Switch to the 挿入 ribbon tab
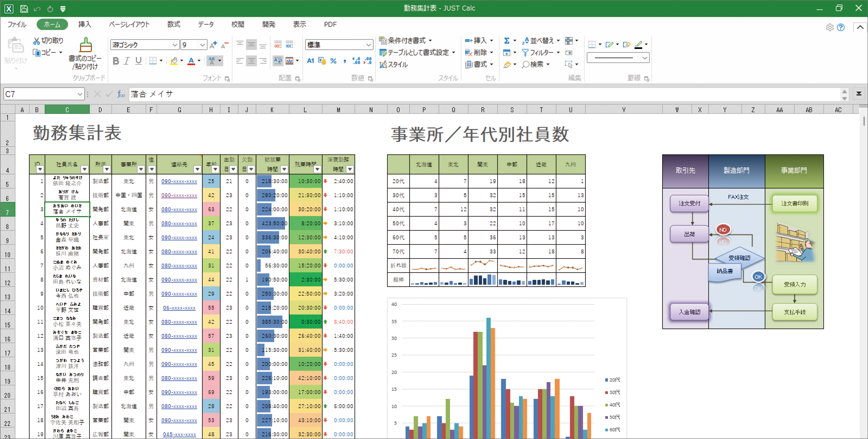Image resolution: width=868 pixels, height=439 pixels. (x=84, y=24)
